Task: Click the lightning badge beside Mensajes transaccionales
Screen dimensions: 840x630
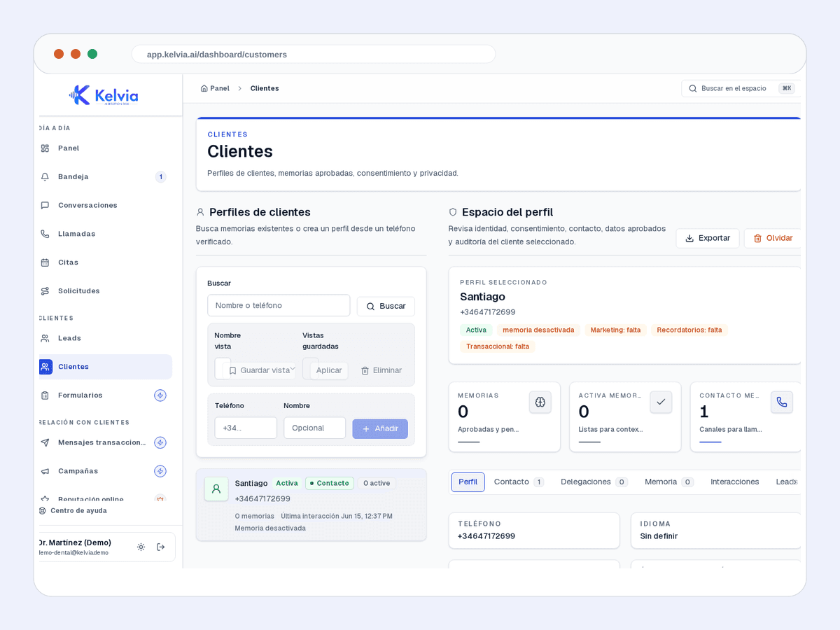Action: [x=160, y=442]
